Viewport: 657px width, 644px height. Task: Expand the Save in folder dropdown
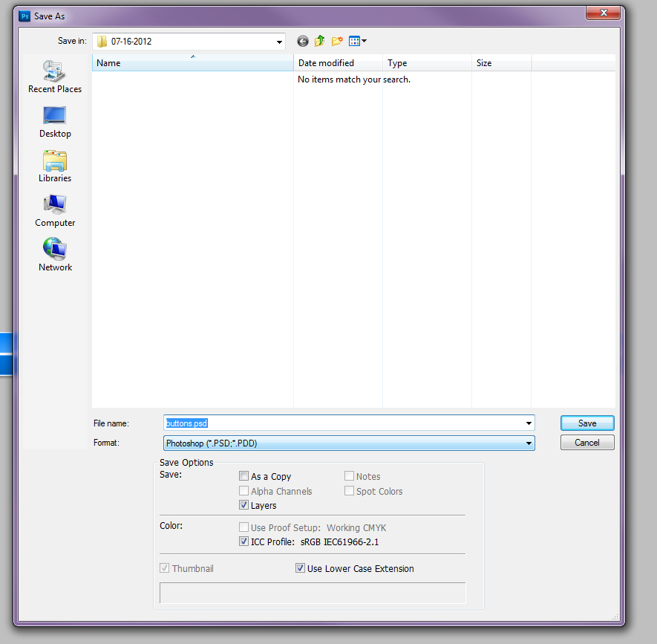click(x=278, y=42)
